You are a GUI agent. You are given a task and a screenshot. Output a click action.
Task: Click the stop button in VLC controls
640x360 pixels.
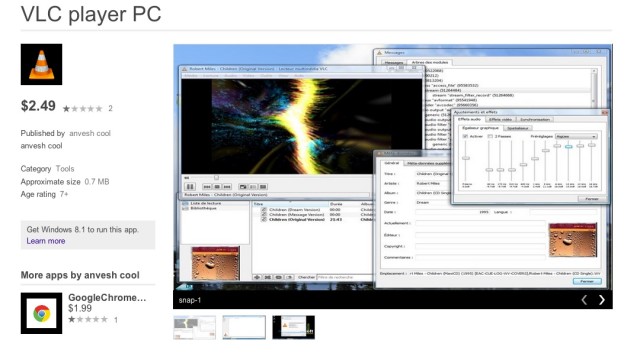click(x=217, y=187)
